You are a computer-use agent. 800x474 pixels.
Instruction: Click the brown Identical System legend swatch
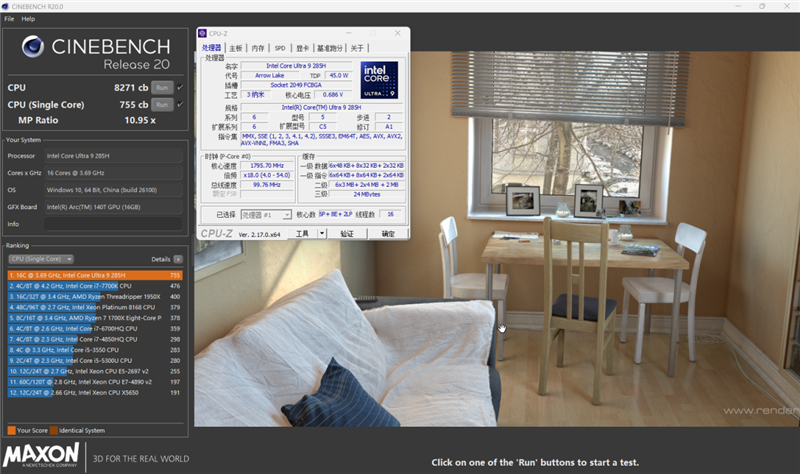(54, 430)
